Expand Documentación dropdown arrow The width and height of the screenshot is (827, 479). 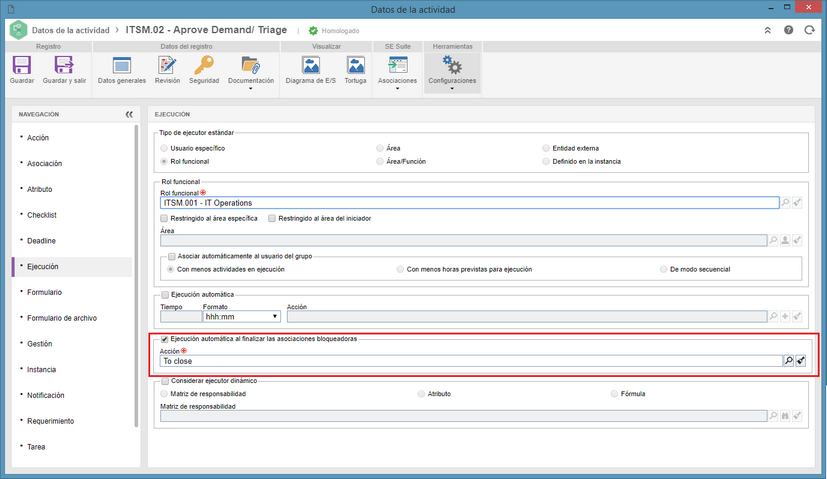point(251,89)
